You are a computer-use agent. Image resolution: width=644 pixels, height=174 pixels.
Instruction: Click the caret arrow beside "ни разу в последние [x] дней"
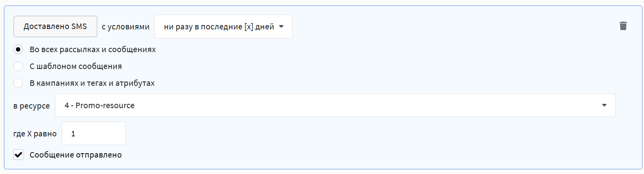pos(281,27)
